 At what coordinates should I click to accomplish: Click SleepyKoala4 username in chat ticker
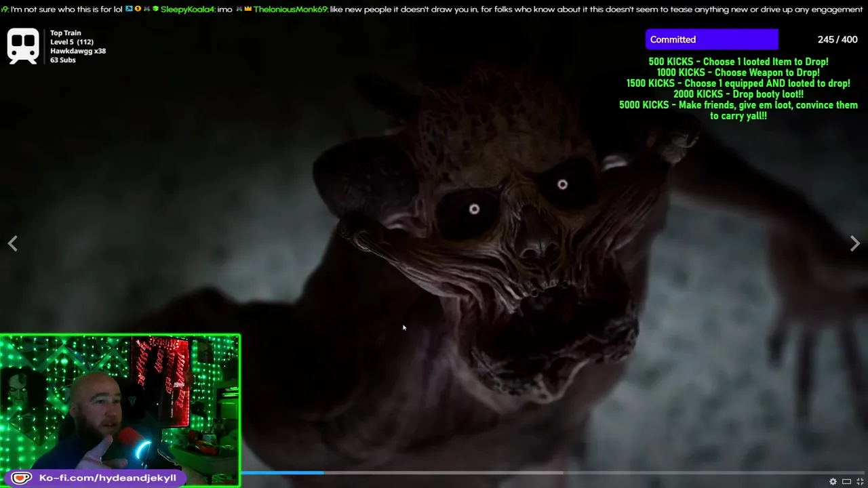pos(187,9)
